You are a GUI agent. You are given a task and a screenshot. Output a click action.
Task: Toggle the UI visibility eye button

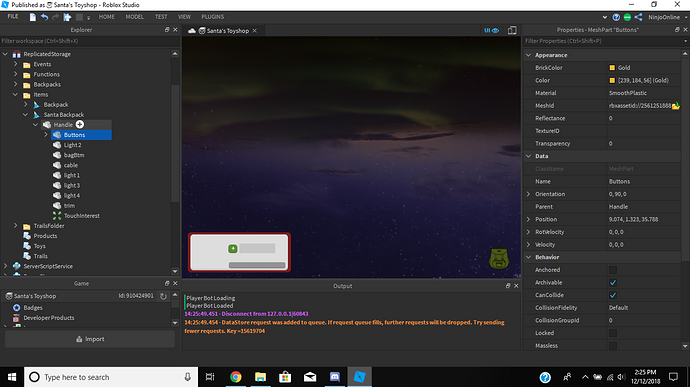(492, 30)
